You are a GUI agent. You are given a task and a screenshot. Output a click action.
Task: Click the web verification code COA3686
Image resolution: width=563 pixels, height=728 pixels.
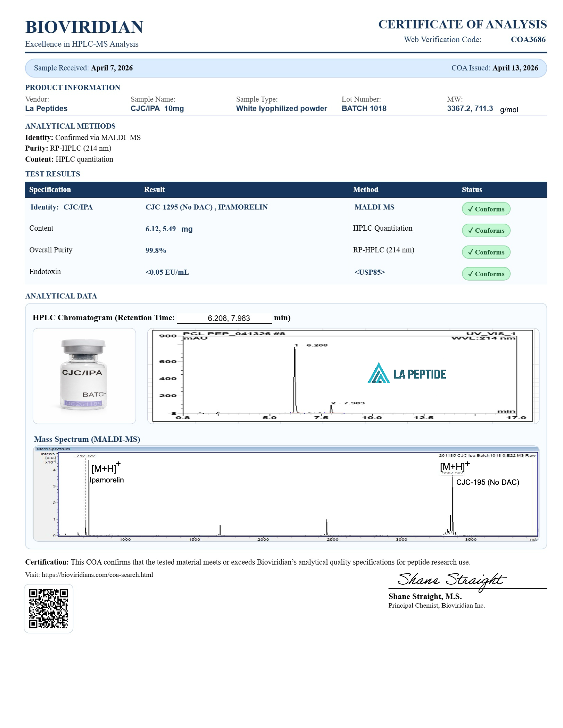point(528,39)
